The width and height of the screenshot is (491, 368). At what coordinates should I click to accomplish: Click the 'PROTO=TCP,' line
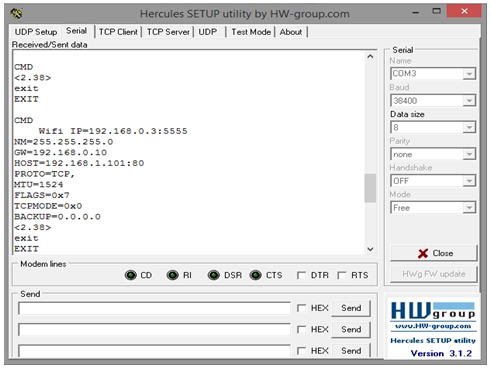click(44, 174)
